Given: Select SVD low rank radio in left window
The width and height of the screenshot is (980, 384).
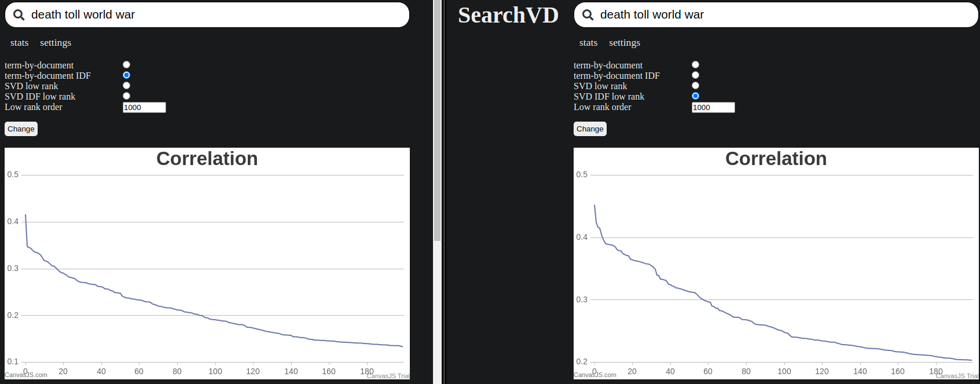Looking at the screenshot, I should point(126,86).
